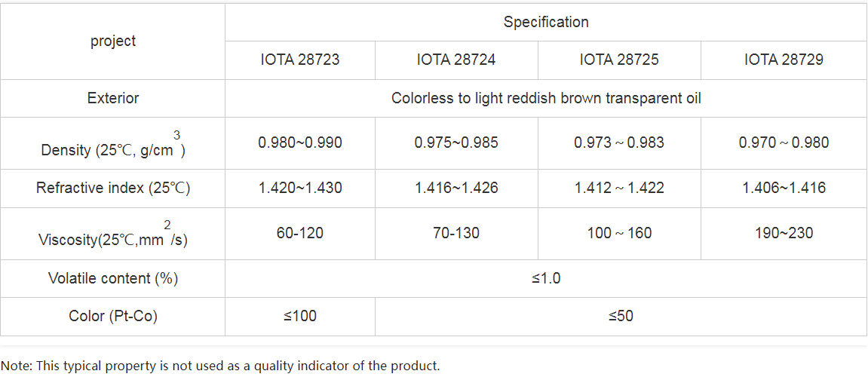Screen dimensions: 868x380
Task: Click viscosity value 190~230
Action: 784,233
